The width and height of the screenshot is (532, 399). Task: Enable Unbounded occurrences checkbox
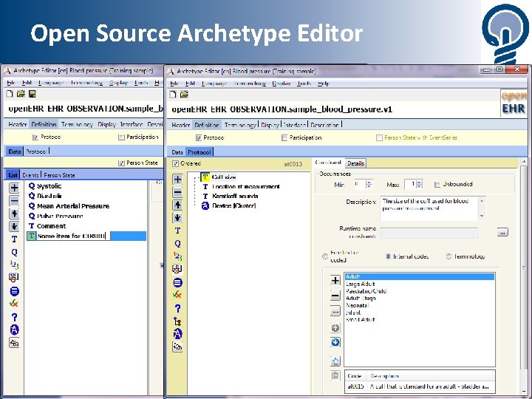pyautogui.click(x=437, y=185)
